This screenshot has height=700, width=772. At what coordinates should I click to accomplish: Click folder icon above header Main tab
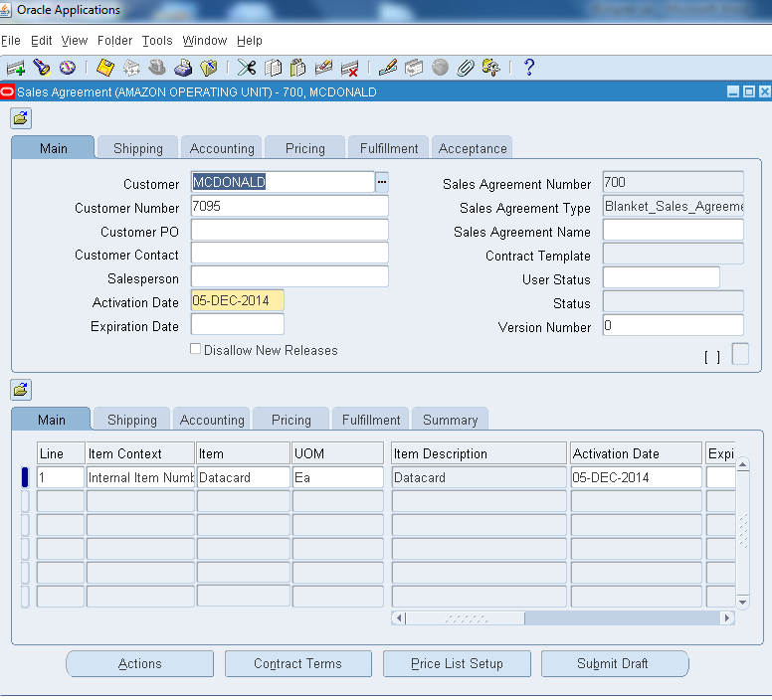tap(21, 118)
